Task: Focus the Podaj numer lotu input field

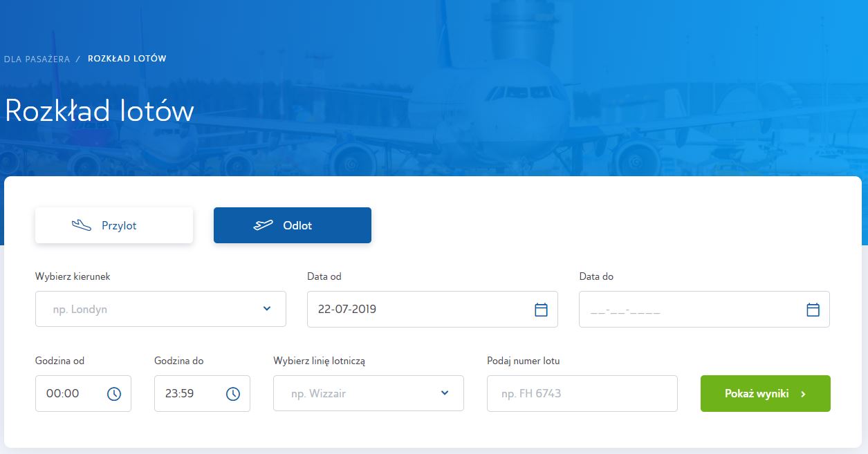Action: (x=582, y=394)
